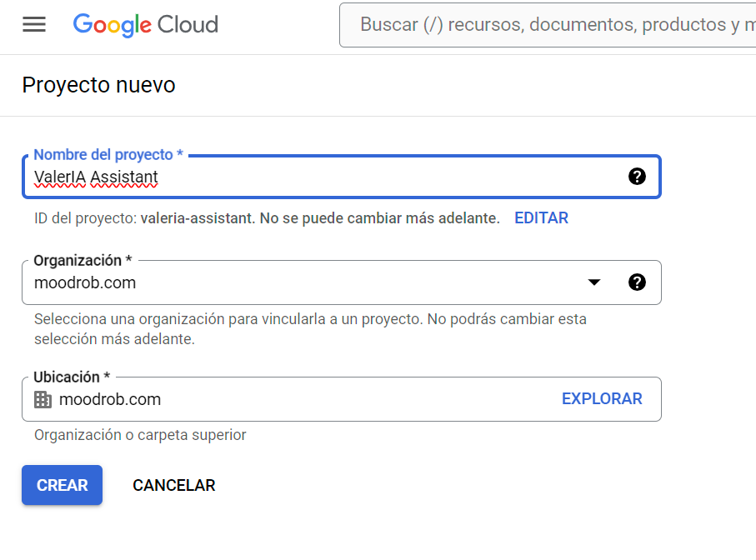Click into the Nombre del proyecto field
The height and width of the screenshot is (560, 756).
pyautogui.click(x=342, y=177)
